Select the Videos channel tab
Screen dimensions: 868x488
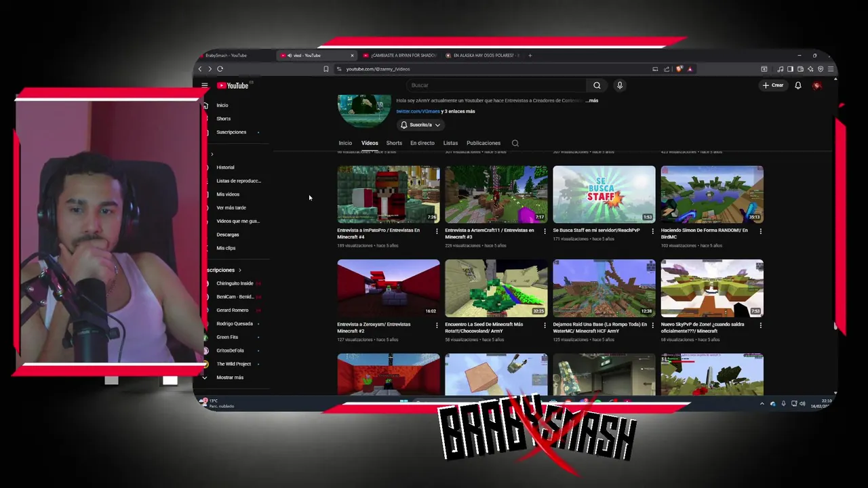370,143
